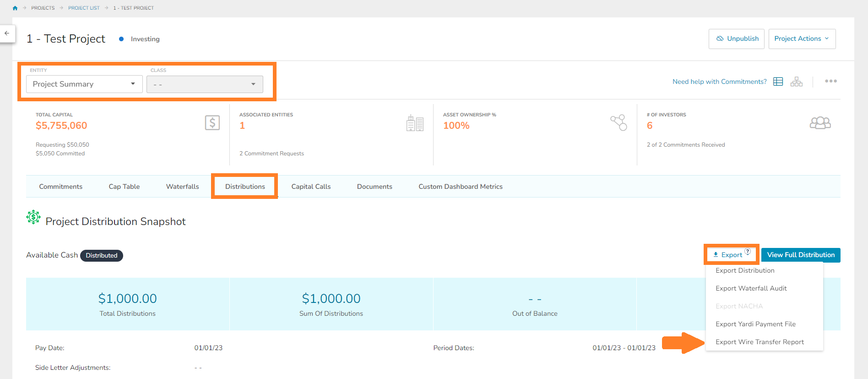Image resolution: width=868 pixels, height=379 pixels.
Task: Open the table view icon near Commitments help
Action: coord(778,82)
